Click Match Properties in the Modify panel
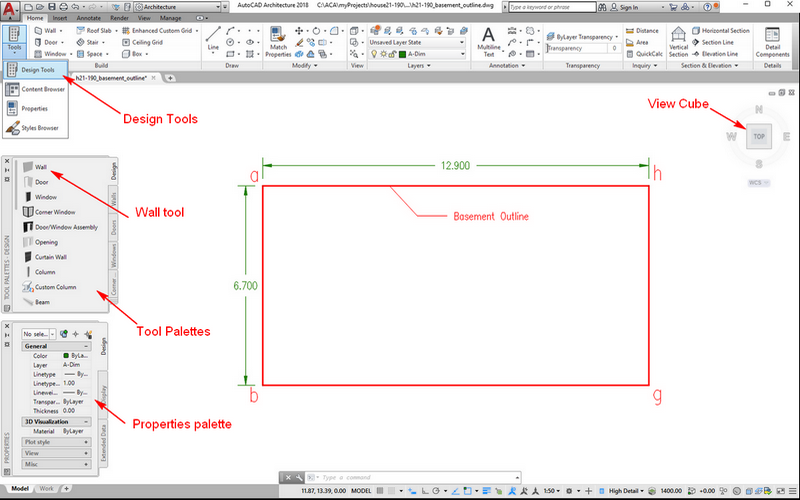Image resolution: width=800 pixels, height=500 pixels. point(278,42)
